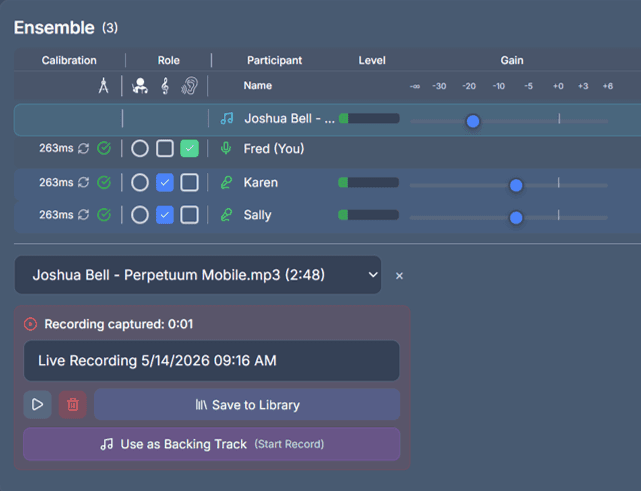This screenshot has height=491, width=641.
Task: Click Sally's level meter
Action: tap(369, 215)
